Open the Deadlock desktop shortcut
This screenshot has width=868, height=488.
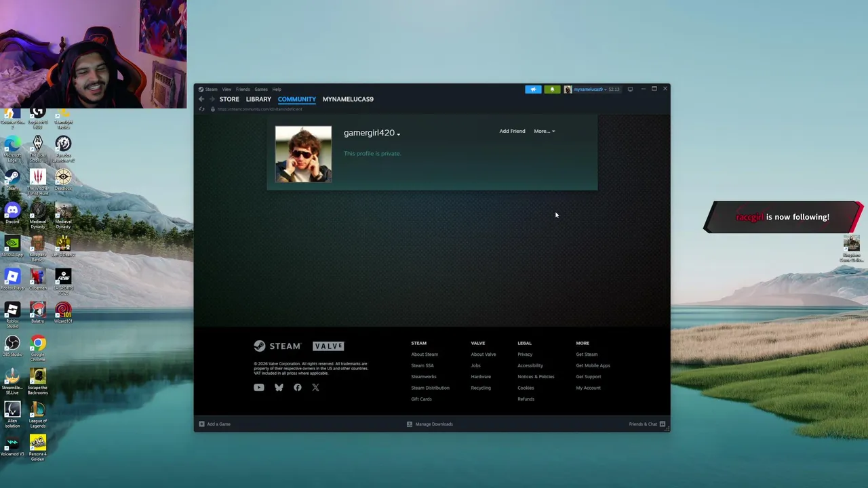tap(63, 180)
